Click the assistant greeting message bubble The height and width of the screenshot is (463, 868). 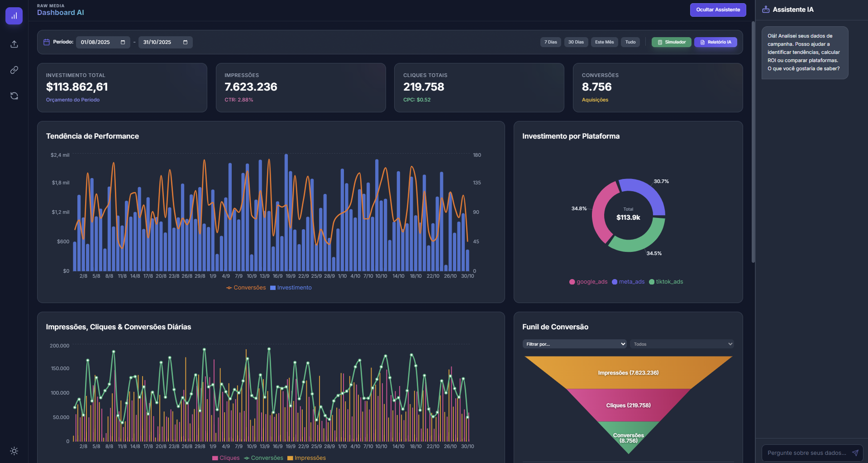point(805,53)
